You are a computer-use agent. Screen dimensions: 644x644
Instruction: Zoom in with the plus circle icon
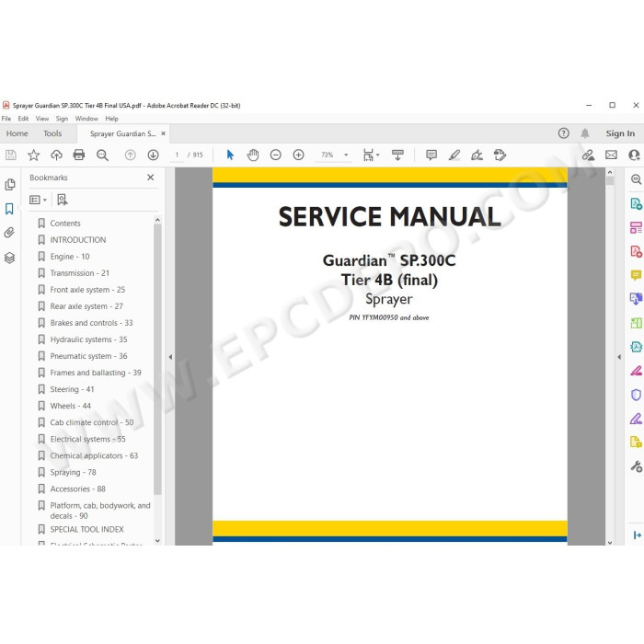(x=299, y=155)
